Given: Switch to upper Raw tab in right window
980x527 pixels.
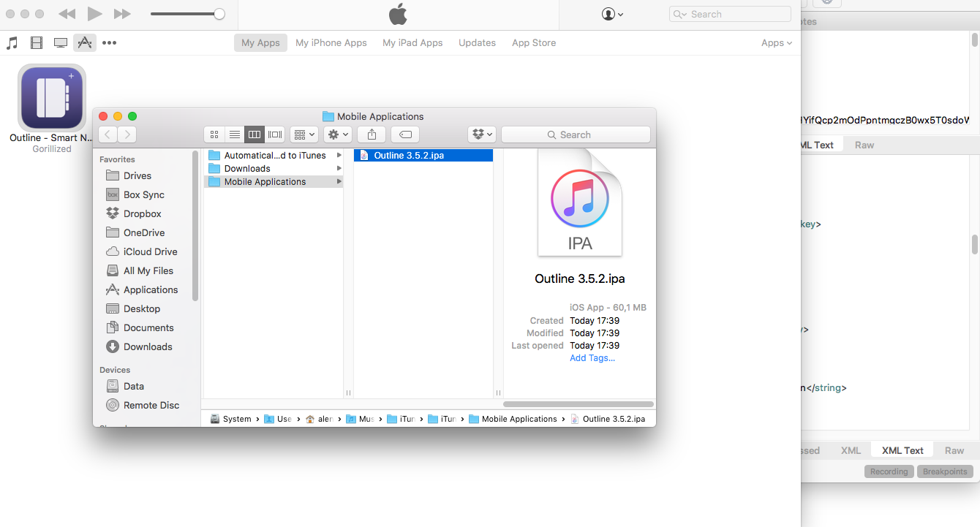Looking at the screenshot, I should point(864,145).
